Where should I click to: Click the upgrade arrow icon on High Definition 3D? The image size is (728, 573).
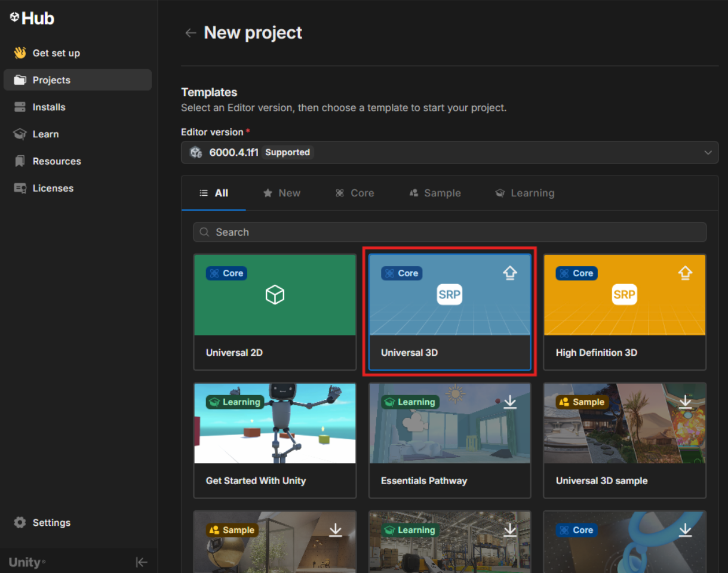[x=685, y=273]
